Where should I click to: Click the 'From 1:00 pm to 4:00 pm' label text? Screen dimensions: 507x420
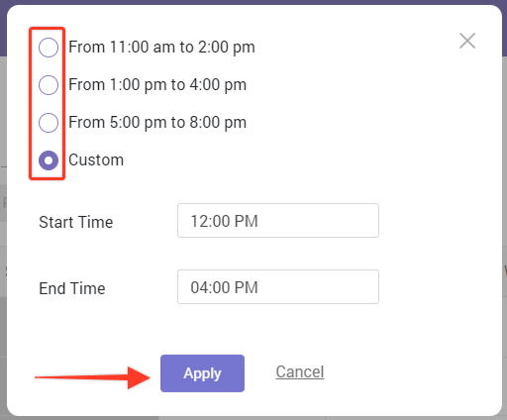157,85
